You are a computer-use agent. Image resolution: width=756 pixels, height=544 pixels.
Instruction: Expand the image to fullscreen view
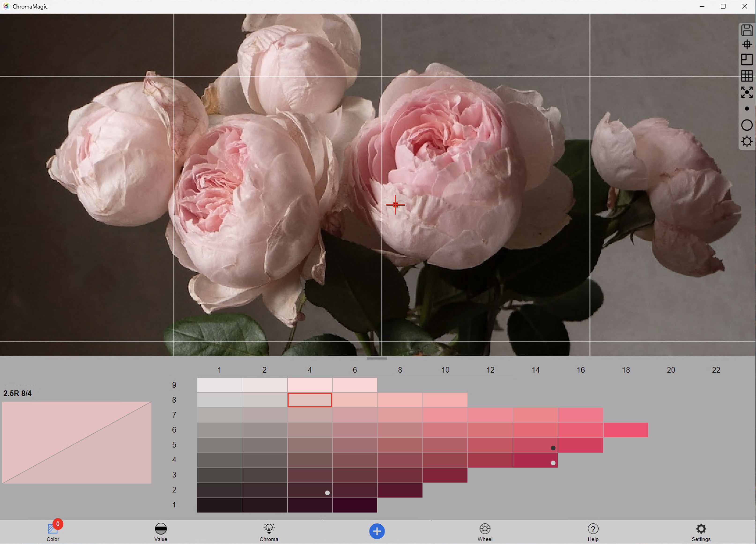click(x=747, y=92)
